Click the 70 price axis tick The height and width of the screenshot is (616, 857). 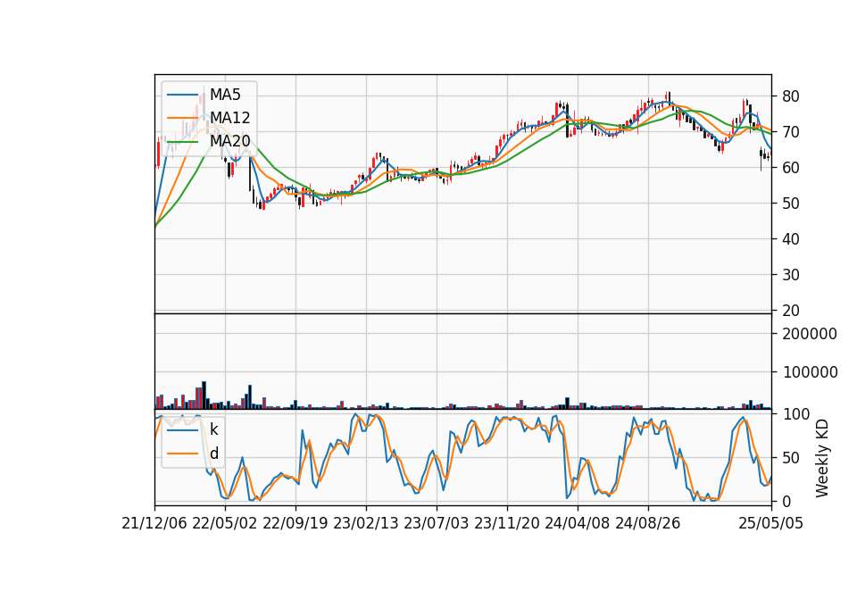791,132
